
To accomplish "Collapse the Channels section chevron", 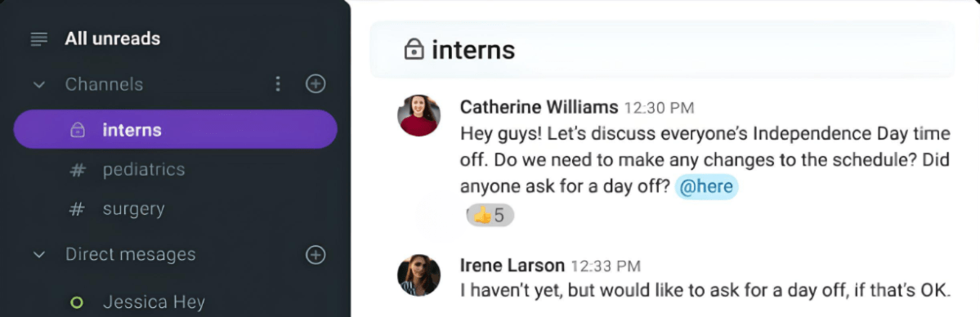I will [38, 84].
